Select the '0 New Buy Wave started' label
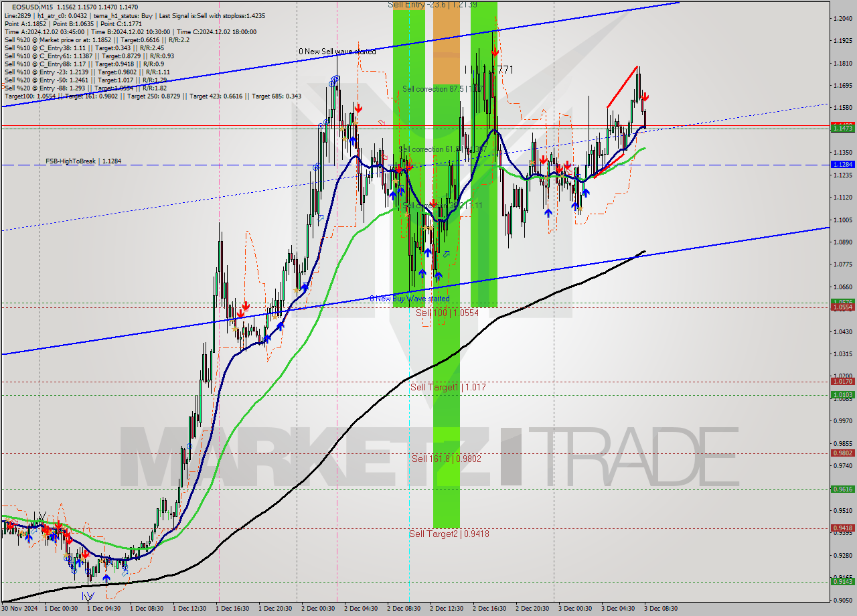Viewport: 857px width, 616px height. (409, 299)
